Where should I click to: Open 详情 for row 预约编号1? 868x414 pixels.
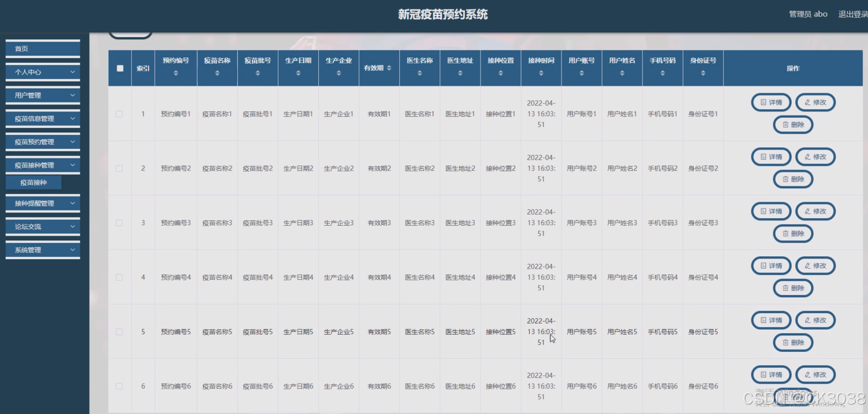coord(771,103)
